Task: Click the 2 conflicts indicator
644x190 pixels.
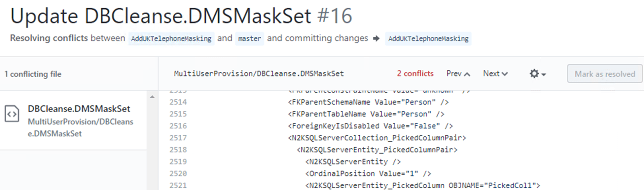Action: click(415, 73)
